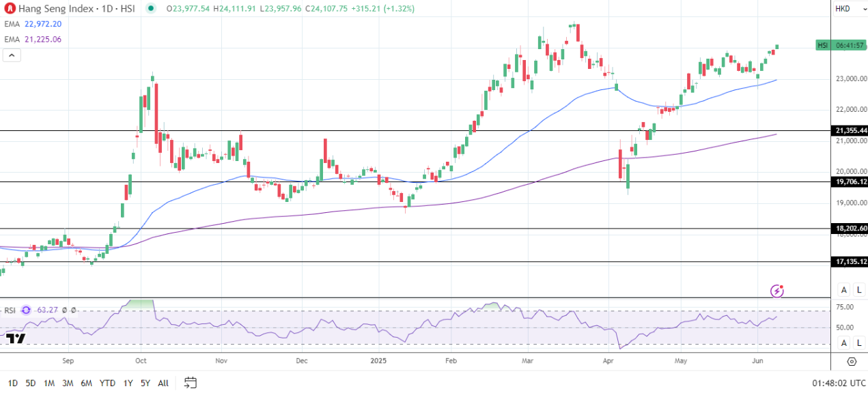This screenshot has height=393, width=868.
Task: Choose the 6M time range
Action: coord(86,383)
